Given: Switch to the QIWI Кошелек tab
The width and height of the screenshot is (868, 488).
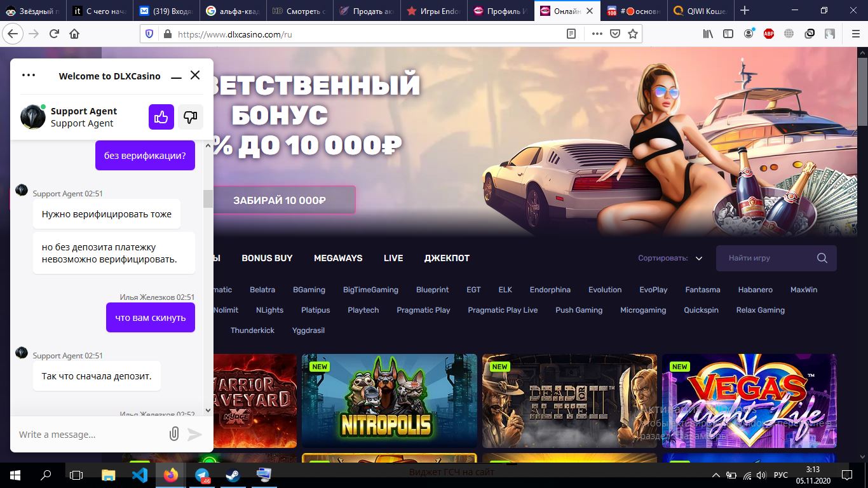Looking at the screenshot, I should (x=702, y=11).
